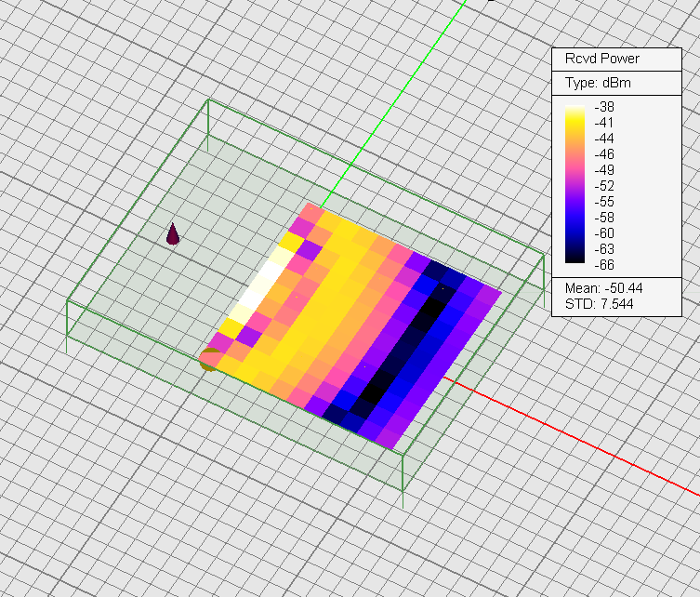Click the -60 legend scale label
The width and height of the screenshot is (700, 597).
coord(604,232)
